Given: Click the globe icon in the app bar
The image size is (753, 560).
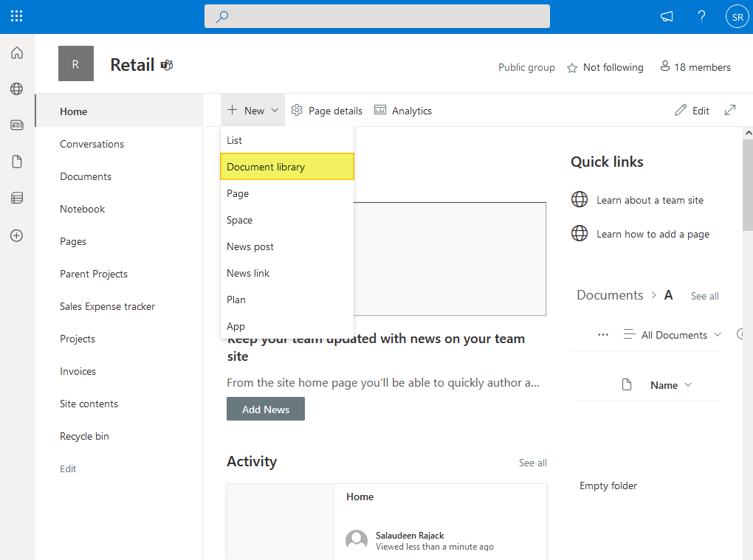Looking at the screenshot, I should [x=16, y=89].
